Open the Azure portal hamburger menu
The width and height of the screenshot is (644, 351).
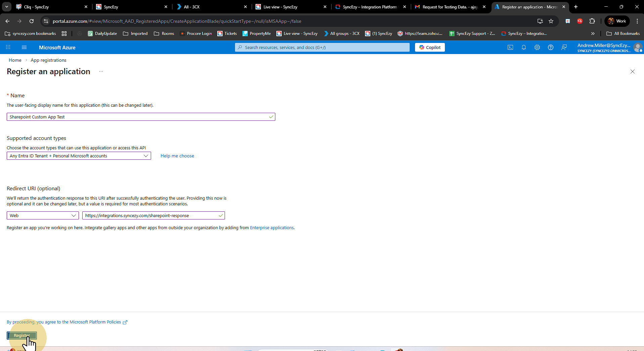[24, 47]
